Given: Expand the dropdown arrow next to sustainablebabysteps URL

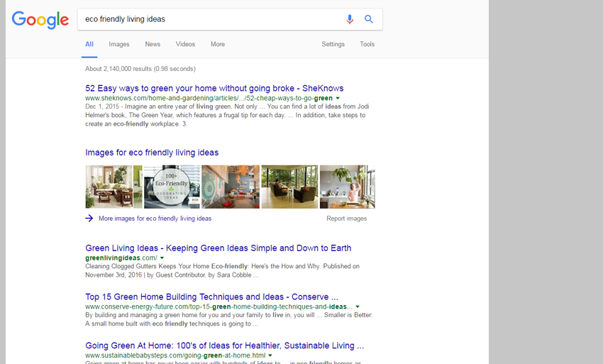Looking at the screenshot, I should tap(270, 355).
